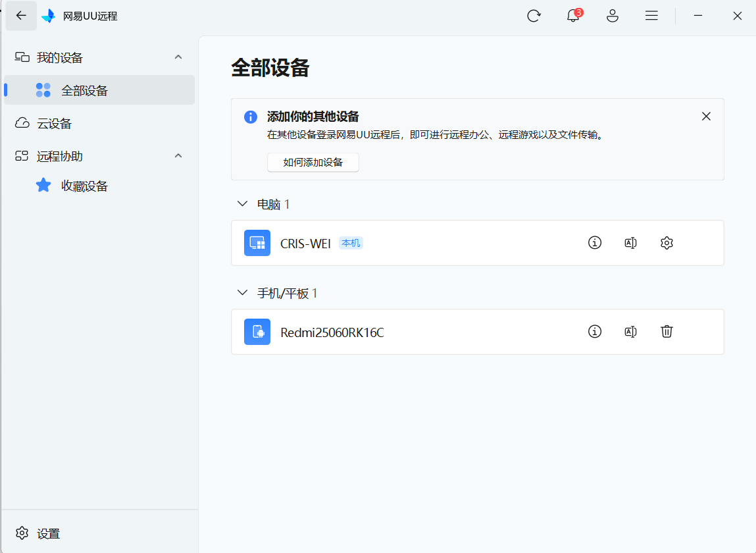Image resolution: width=756 pixels, height=553 pixels.
Task: Click the 云设备 cloud icon
Action: coord(22,122)
